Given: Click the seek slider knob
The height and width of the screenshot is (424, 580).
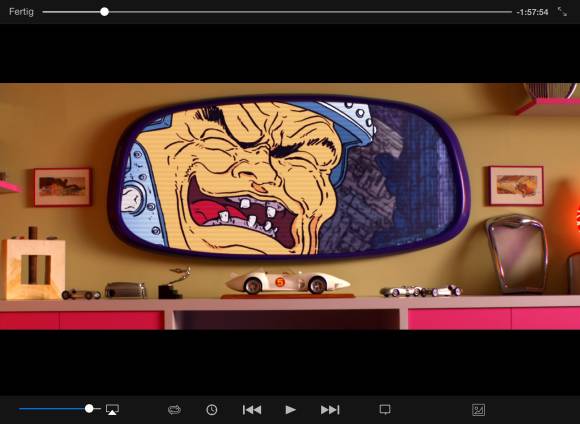Looking at the screenshot, I should coord(104,12).
